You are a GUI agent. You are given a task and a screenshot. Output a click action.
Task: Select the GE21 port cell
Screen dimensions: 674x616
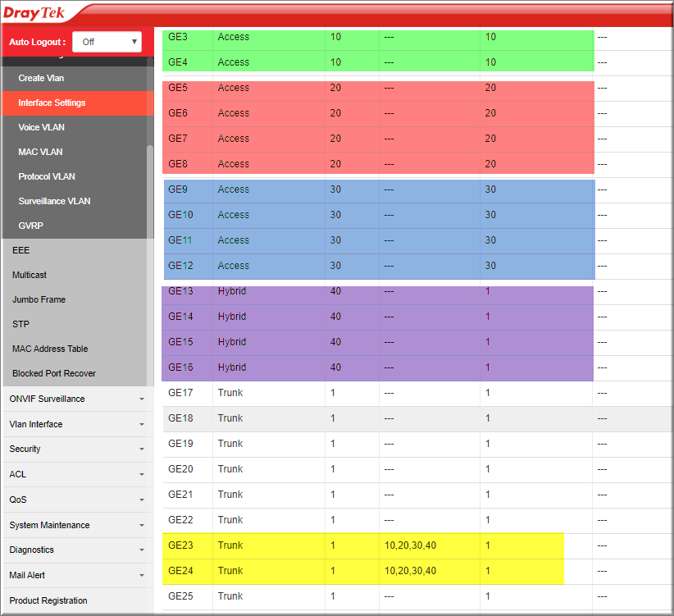(x=188, y=495)
